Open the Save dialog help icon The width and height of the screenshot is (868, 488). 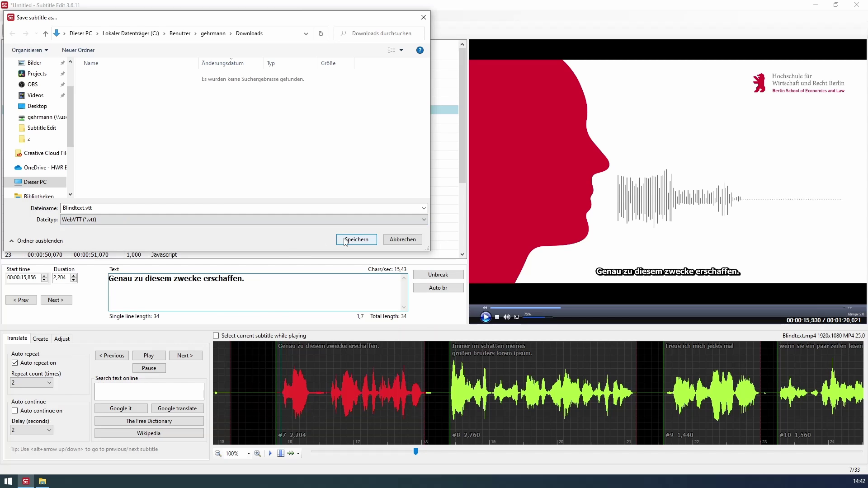420,50
